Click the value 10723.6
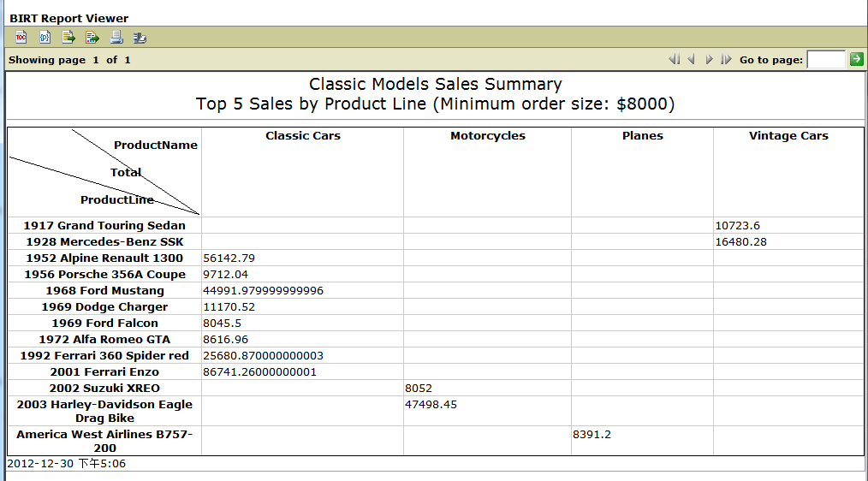868x481 pixels. click(x=737, y=225)
